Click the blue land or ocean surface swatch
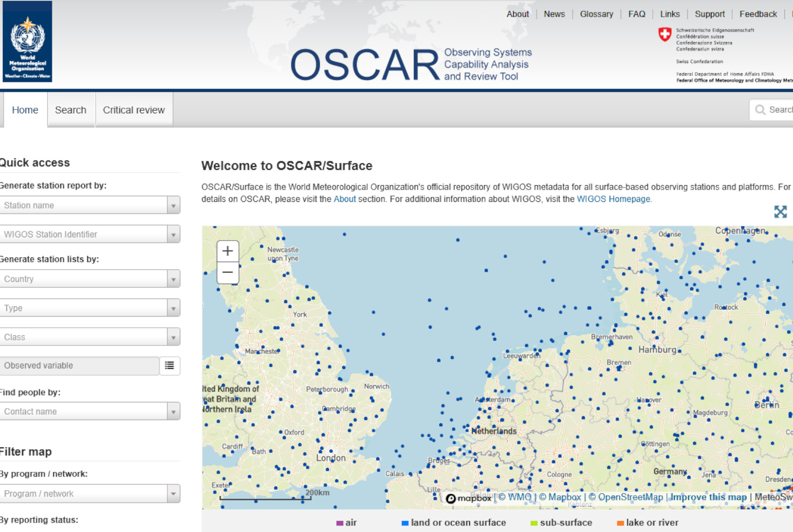 point(405,523)
